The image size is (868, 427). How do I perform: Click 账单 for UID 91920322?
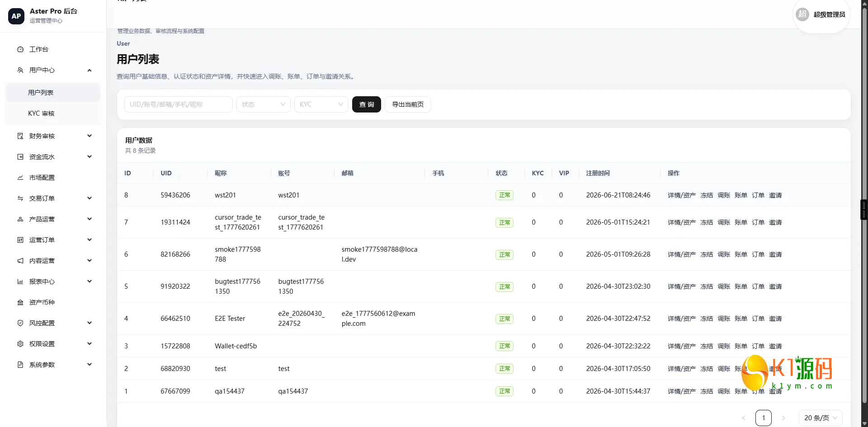pyautogui.click(x=741, y=286)
